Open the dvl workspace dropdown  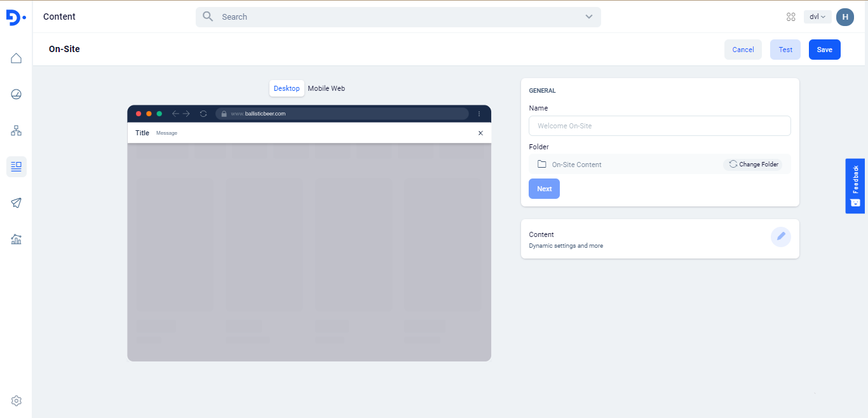point(817,17)
